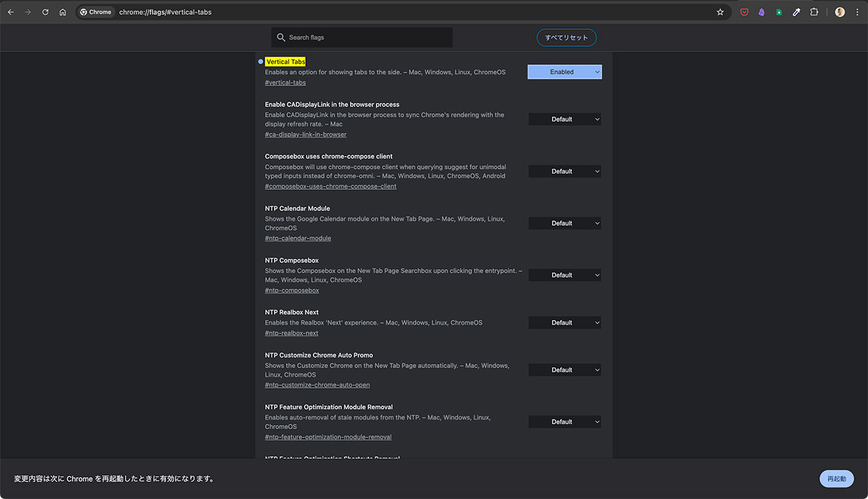The height and width of the screenshot is (499, 868).
Task: Click the user profile avatar
Action: coord(840,12)
